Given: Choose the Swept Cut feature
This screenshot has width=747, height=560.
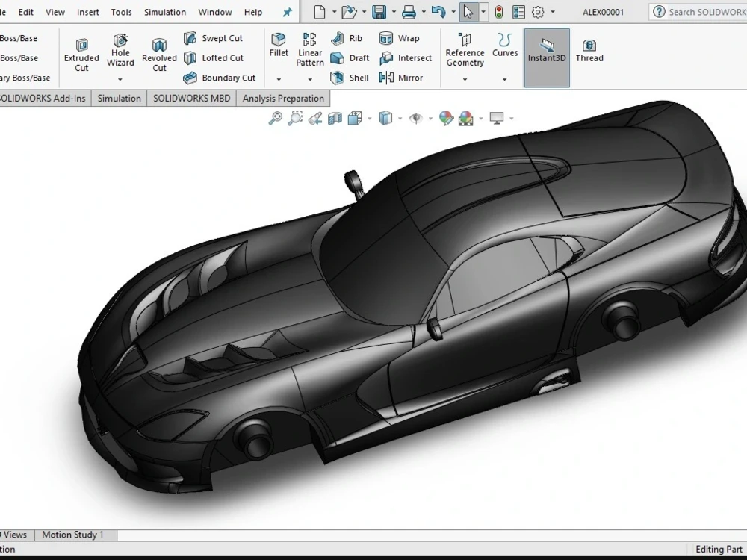Looking at the screenshot, I should (214, 38).
